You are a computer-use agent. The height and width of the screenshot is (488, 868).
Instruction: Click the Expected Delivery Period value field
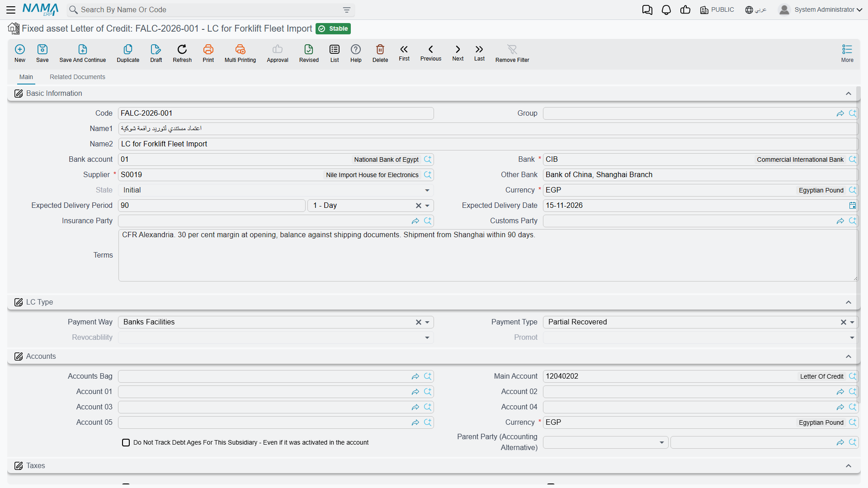pos(212,206)
